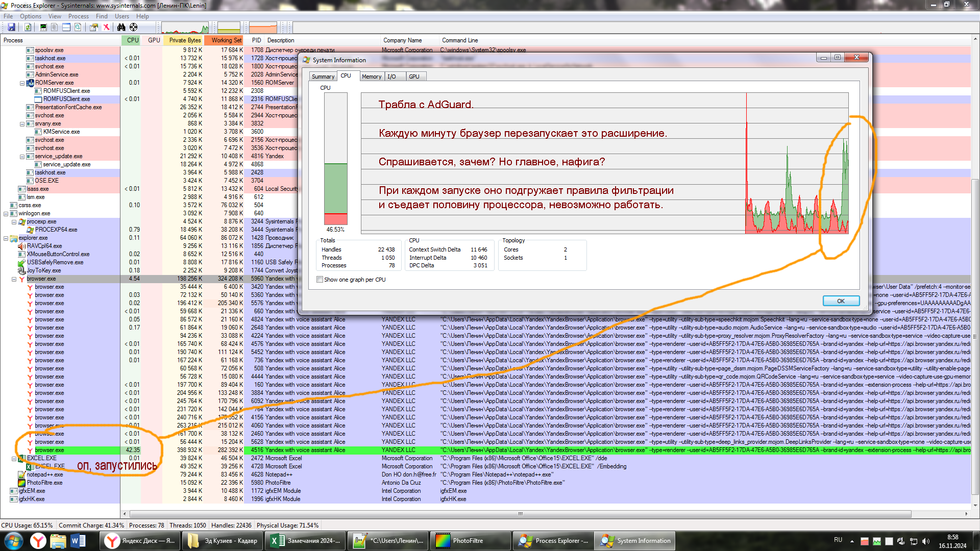This screenshot has width=980, height=551.
Task: Click the JoyToKey.exe process icon
Action: pyautogui.click(x=22, y=270)
